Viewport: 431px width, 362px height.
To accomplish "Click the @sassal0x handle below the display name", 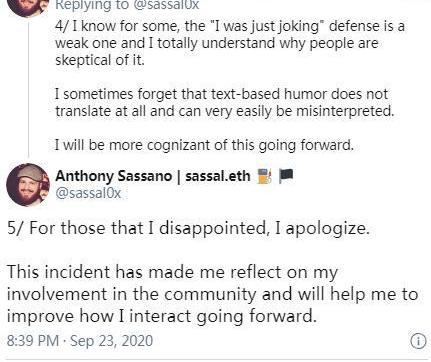I will pos(88,193).
